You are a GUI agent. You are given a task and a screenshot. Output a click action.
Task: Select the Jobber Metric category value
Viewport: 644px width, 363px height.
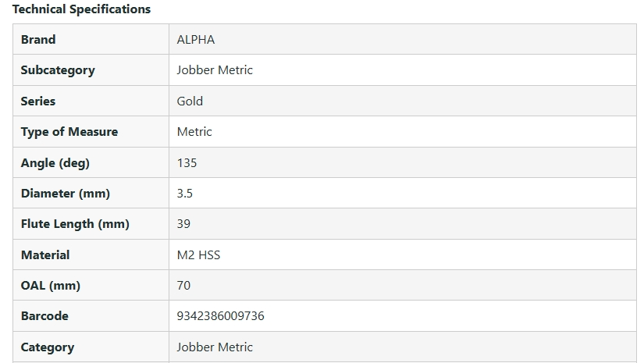215,347
